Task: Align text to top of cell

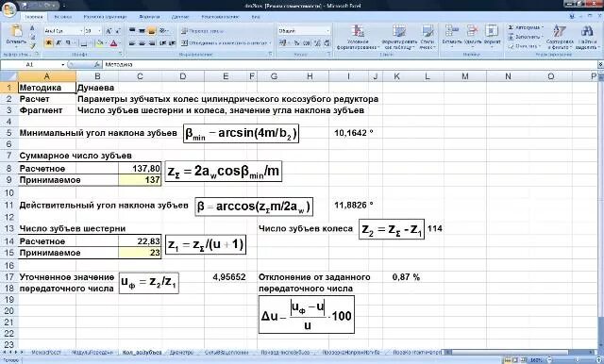Action: click(x=132, y=31)
